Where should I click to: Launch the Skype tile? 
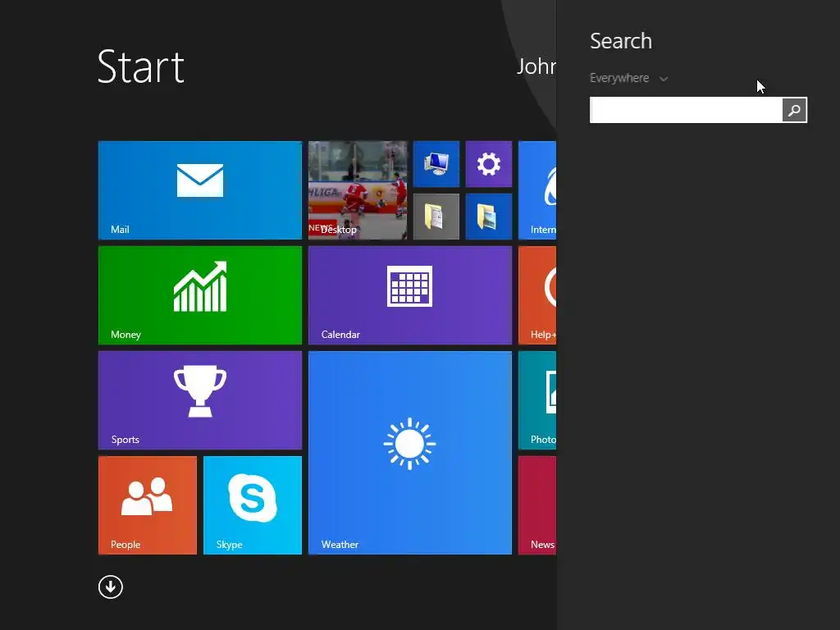(x=253, y=505)
